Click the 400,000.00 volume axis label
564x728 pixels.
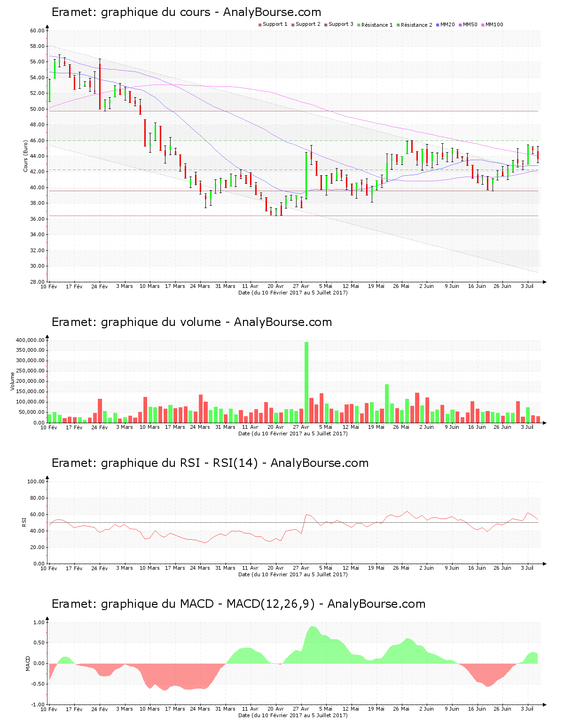click(31, 340)
